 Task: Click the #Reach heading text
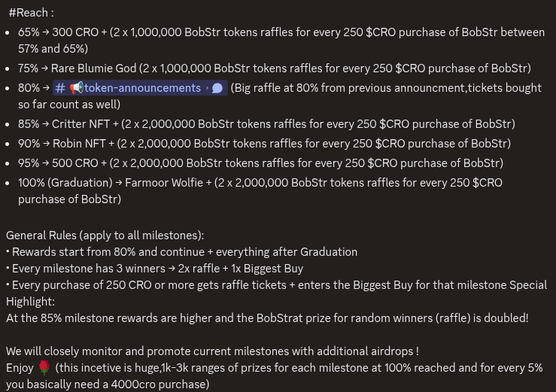(x=31, y=13)
